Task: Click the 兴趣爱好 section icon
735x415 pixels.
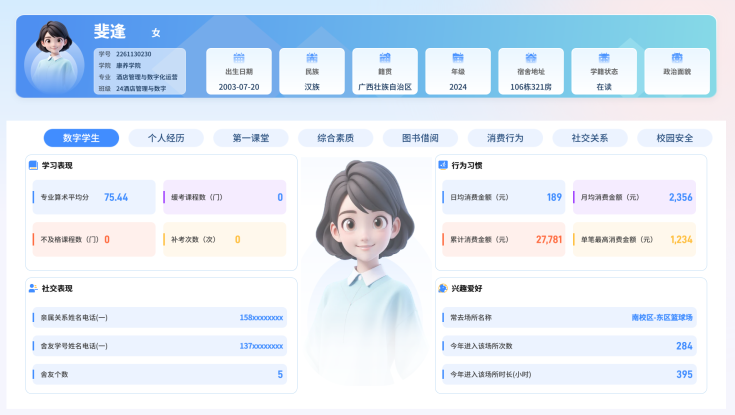Action: [x=443, y=288]
